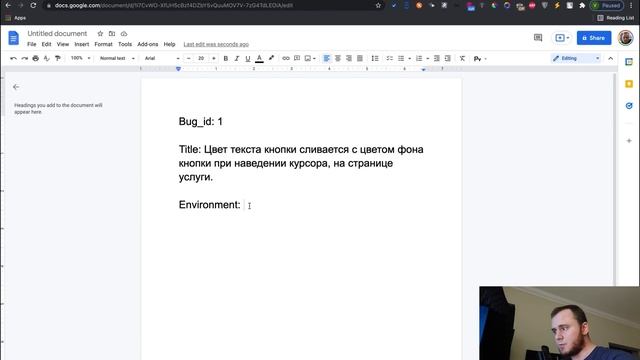Open the Keep side panel icon
This screenshot has height=360, width=640.
pos(629,84)
